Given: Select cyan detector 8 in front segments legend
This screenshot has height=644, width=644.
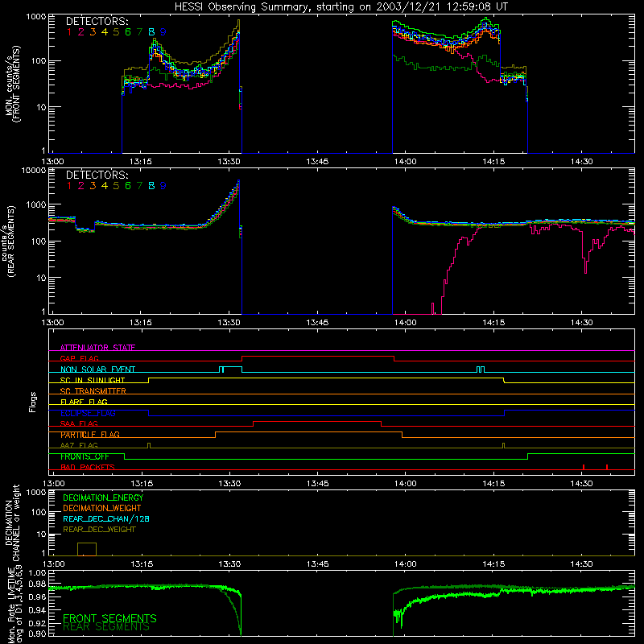Looking at the screenshot, I should (151, 32).
